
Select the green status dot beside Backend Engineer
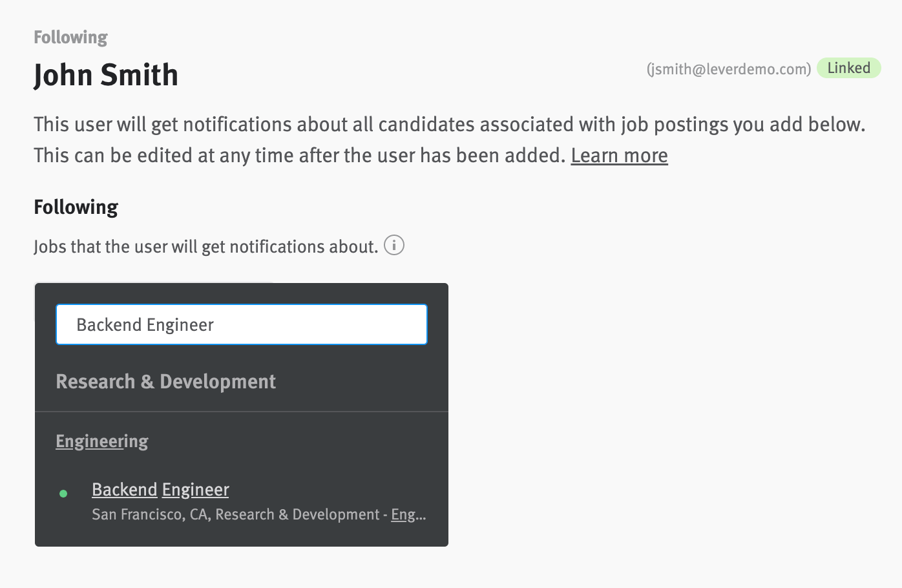coord(63,493)
